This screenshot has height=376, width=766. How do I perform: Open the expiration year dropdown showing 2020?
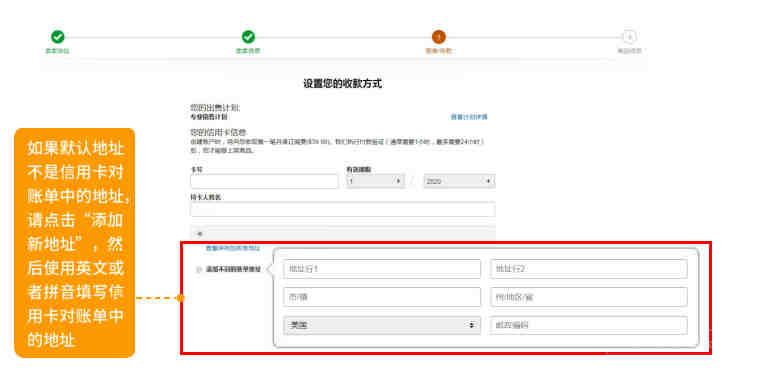click(459, 181)
